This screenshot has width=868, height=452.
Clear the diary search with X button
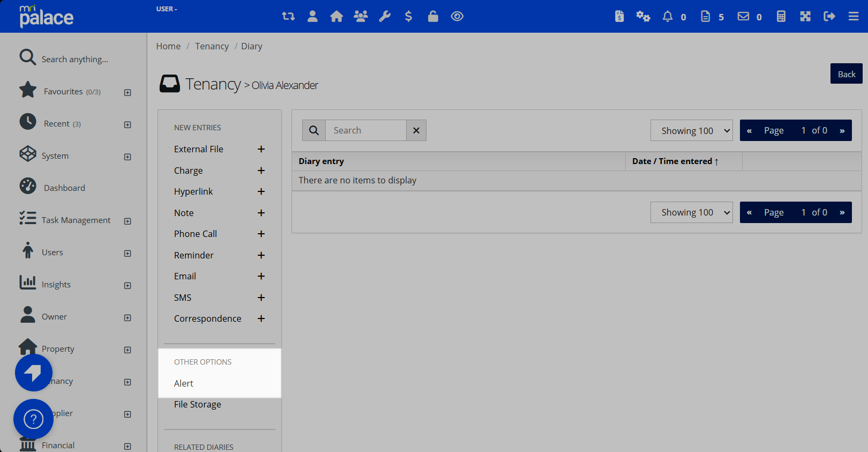pyautogui.click(x=416, y=130)
